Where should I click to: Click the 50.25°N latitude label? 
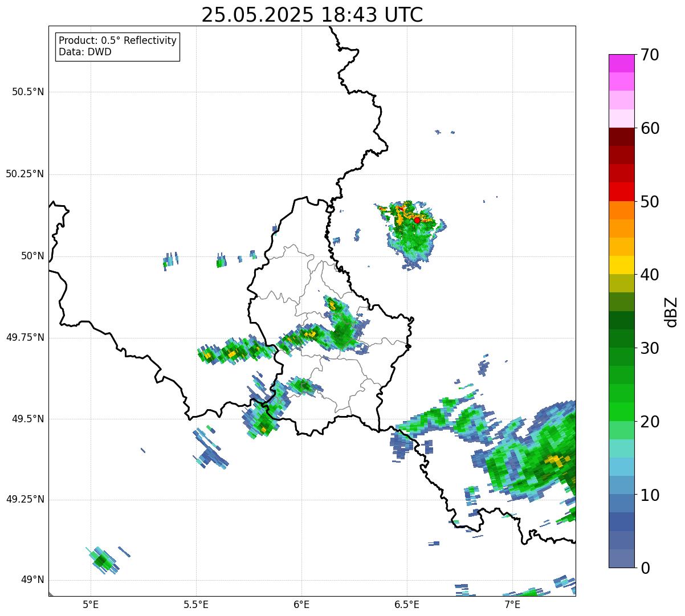(x=25, y=174)
